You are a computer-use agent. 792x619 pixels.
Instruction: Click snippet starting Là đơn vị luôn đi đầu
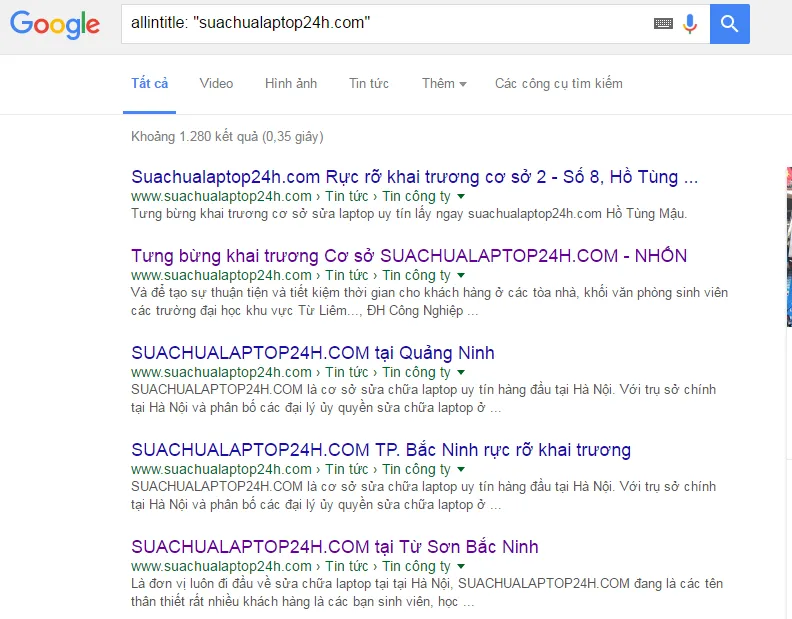427,592
